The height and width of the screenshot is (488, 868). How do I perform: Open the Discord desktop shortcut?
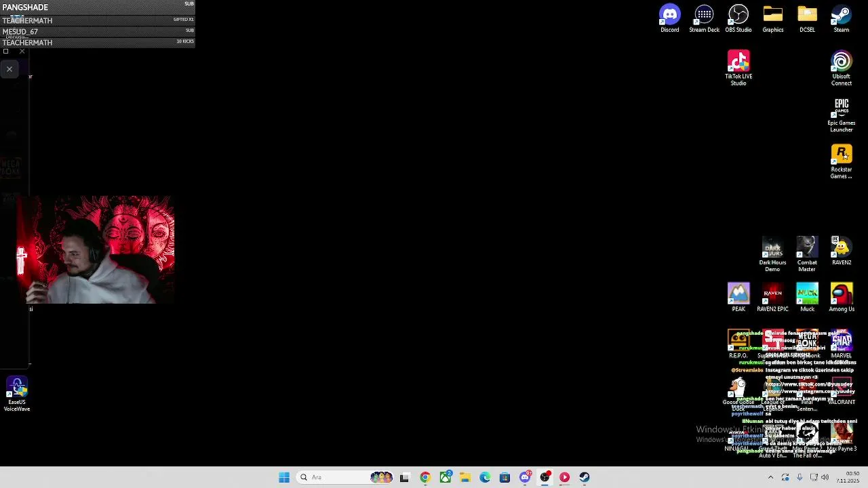tap(669, 19)
